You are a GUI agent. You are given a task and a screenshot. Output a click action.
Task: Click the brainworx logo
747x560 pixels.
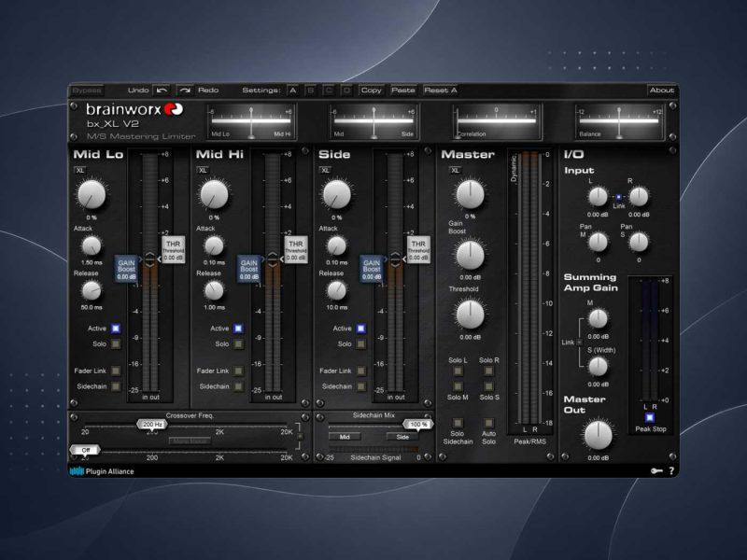(x=134, y=109)
